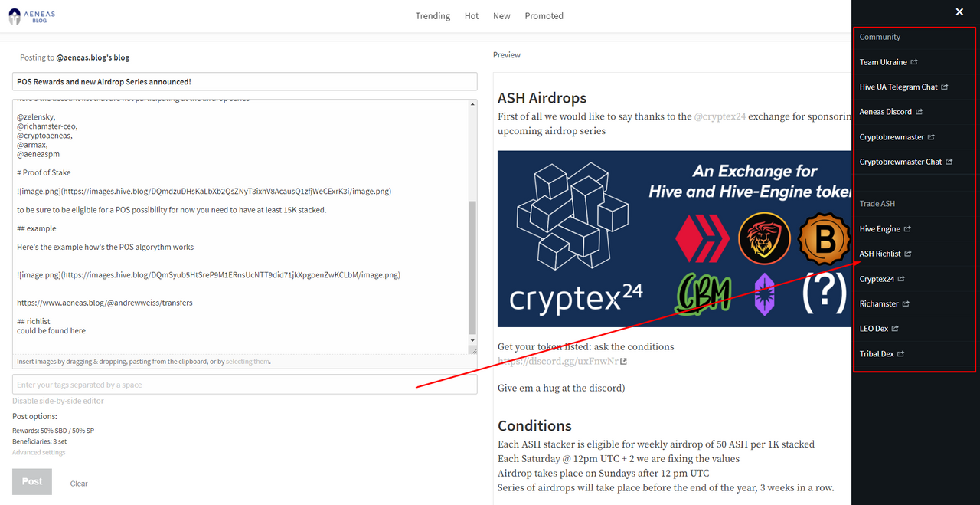Click the Post button
This screenshot has width=980, height=505.
(x=32, y=481)
